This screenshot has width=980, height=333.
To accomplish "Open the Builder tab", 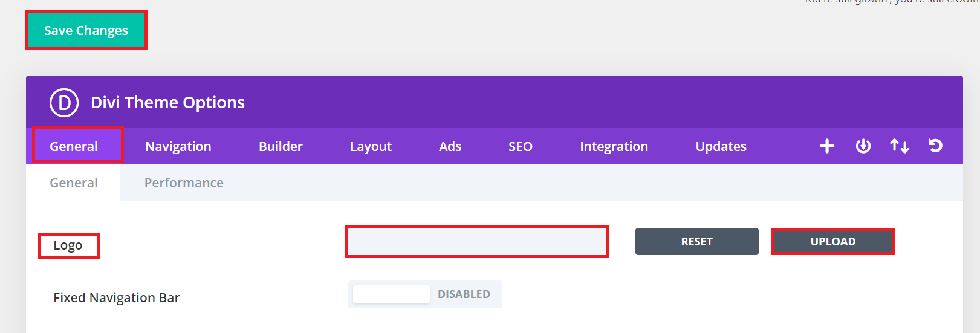I will pos(281,146).
